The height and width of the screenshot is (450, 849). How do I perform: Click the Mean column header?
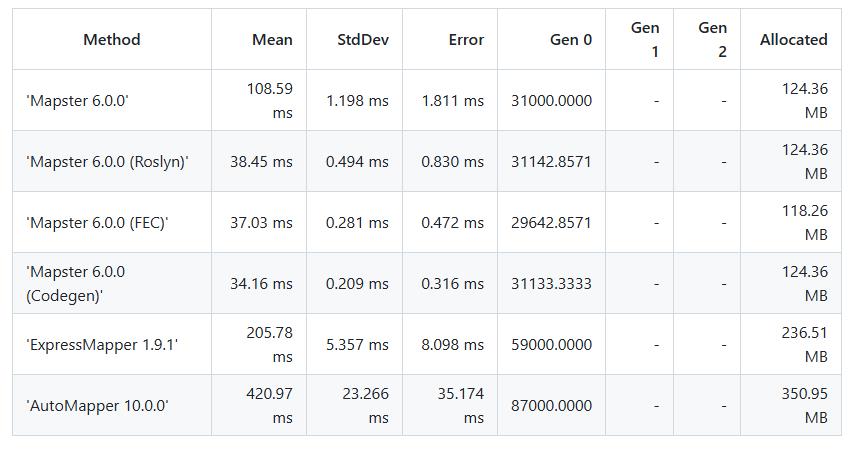coord(272,40)
